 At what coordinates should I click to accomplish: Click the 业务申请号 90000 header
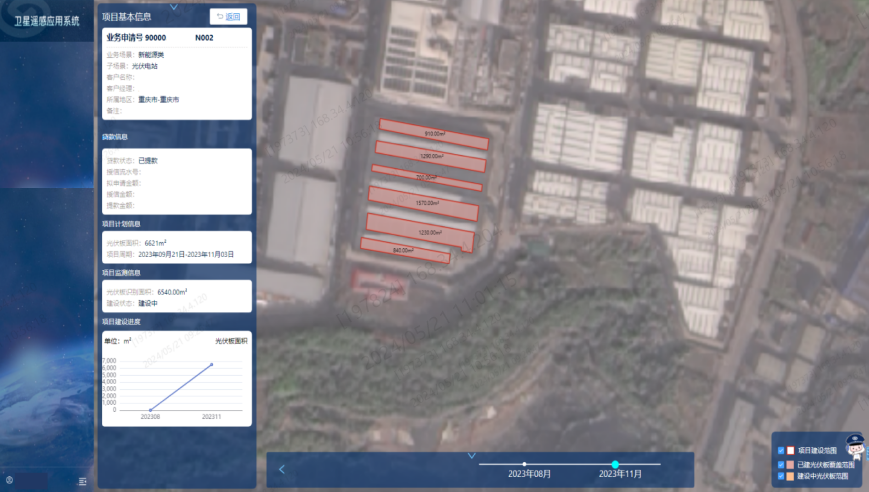[136, 37]
